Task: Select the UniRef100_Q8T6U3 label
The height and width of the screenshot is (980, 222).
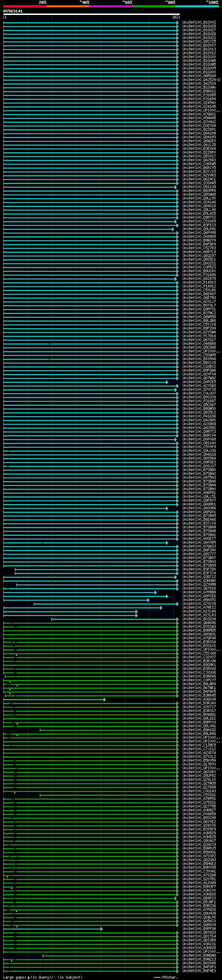Action: pos(199,932)
